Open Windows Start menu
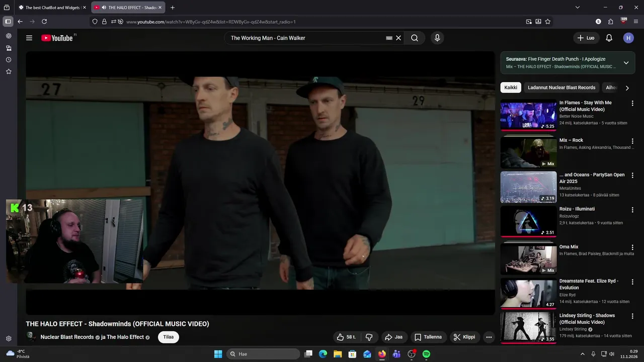Viewport: 644px width, 362px height. (x=218, y=354)
